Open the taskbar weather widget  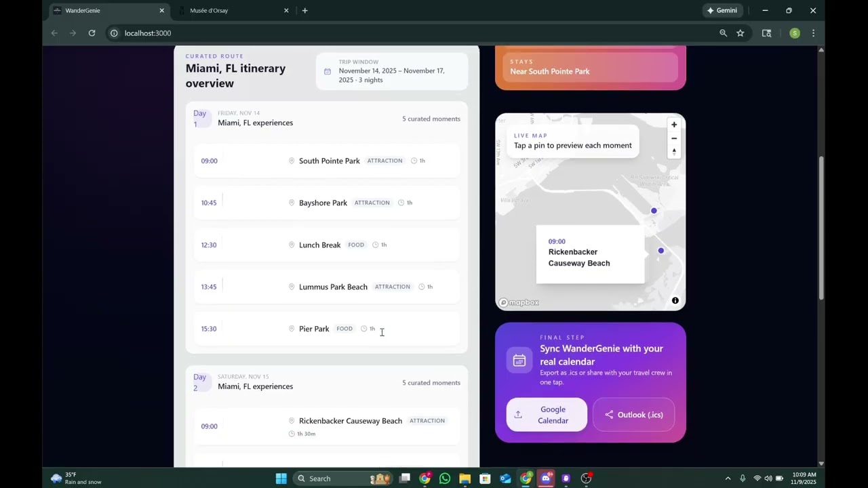[76, 479]
